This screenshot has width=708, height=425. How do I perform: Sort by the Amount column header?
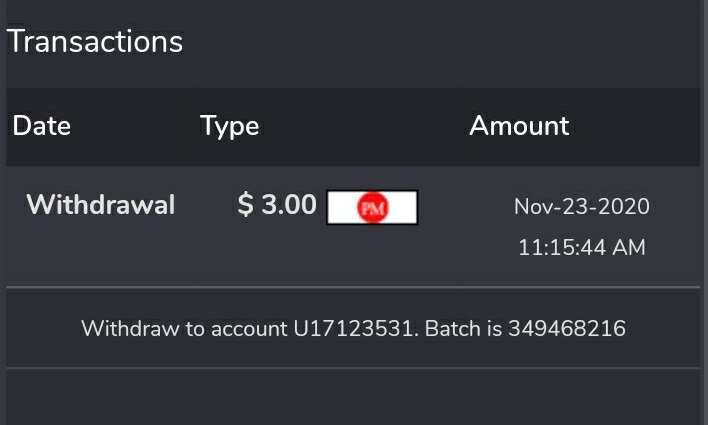click(x=519, y=126)
